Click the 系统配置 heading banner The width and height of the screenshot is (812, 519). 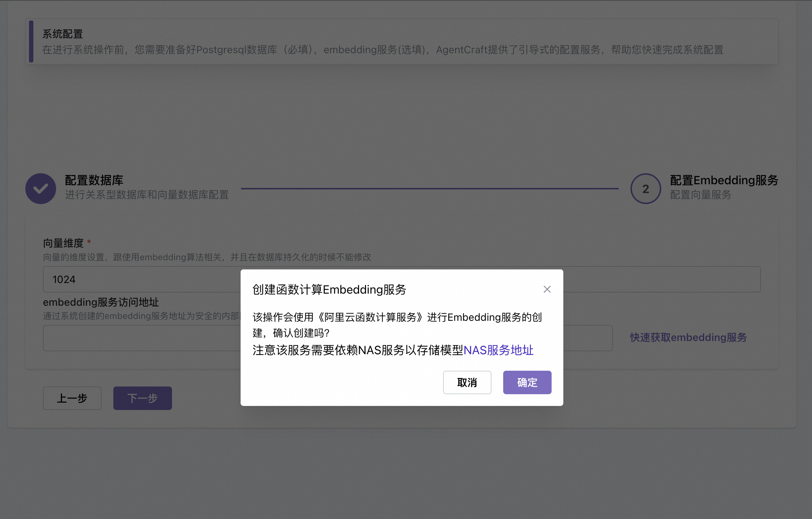pos(63,34)
